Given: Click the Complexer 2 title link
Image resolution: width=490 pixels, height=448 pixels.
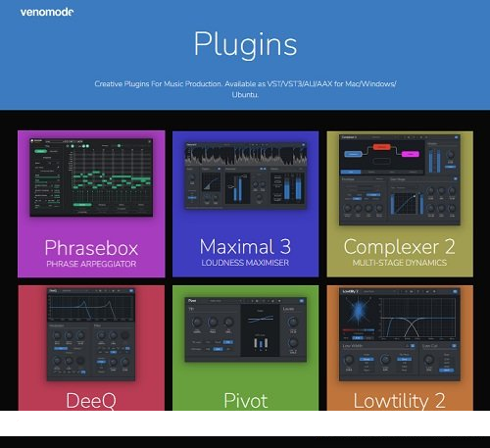Looking at the screenshot, I should click(399, 247).
